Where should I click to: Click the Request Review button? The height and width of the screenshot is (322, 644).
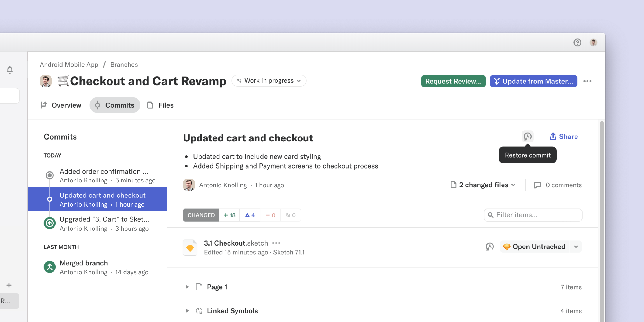pyautogui.click(x=453, y=81)
